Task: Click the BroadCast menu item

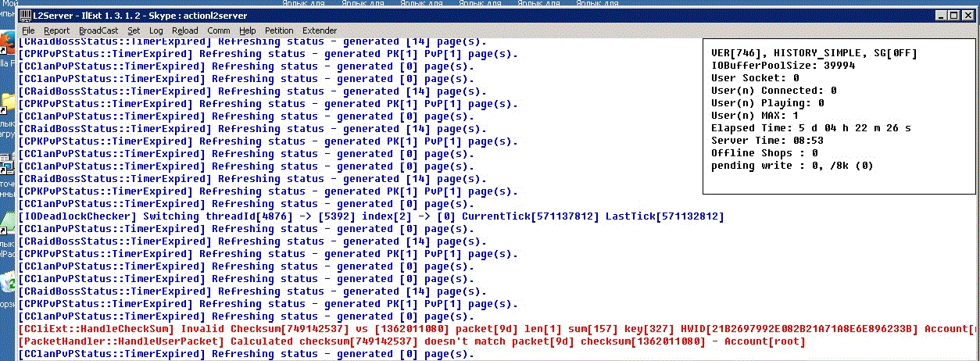Action: tap(98, 30)
